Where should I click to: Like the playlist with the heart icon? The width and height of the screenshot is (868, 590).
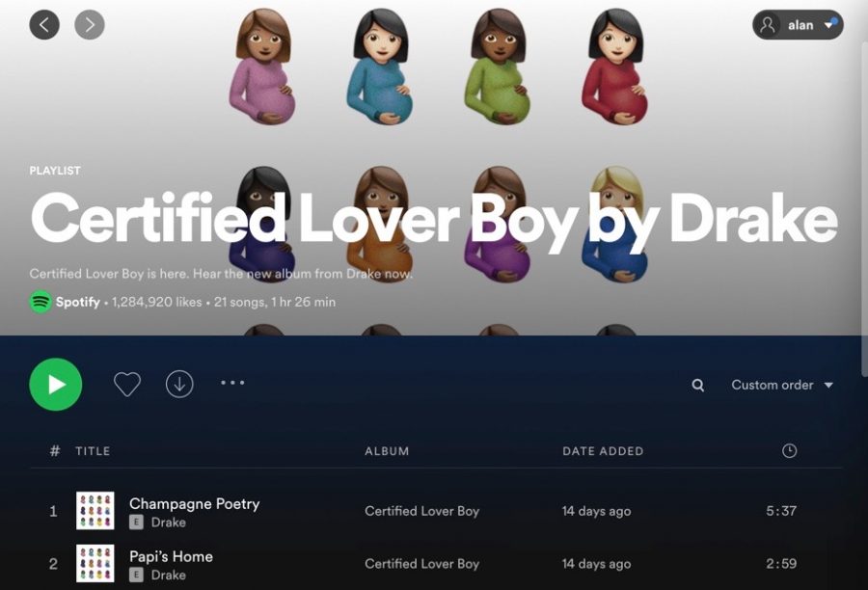click(127, 384)
